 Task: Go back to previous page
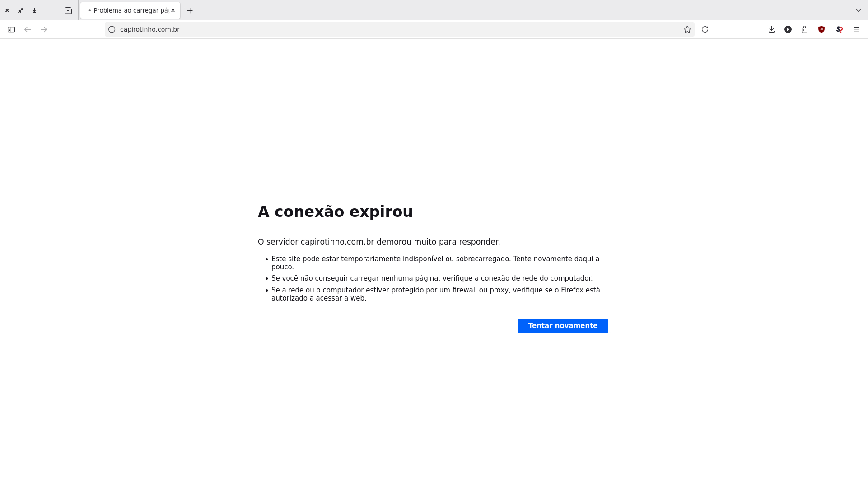28,29
